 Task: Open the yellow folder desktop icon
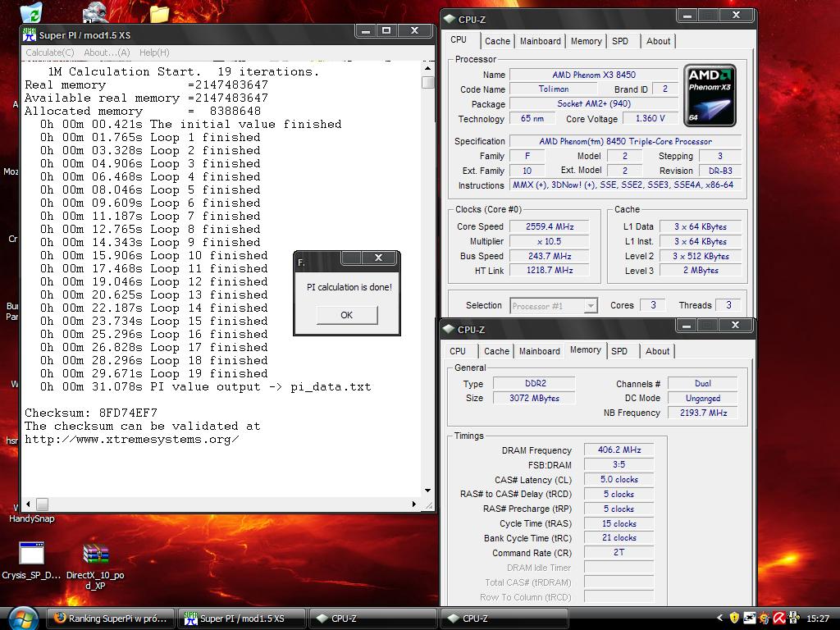tap(158, 13)
